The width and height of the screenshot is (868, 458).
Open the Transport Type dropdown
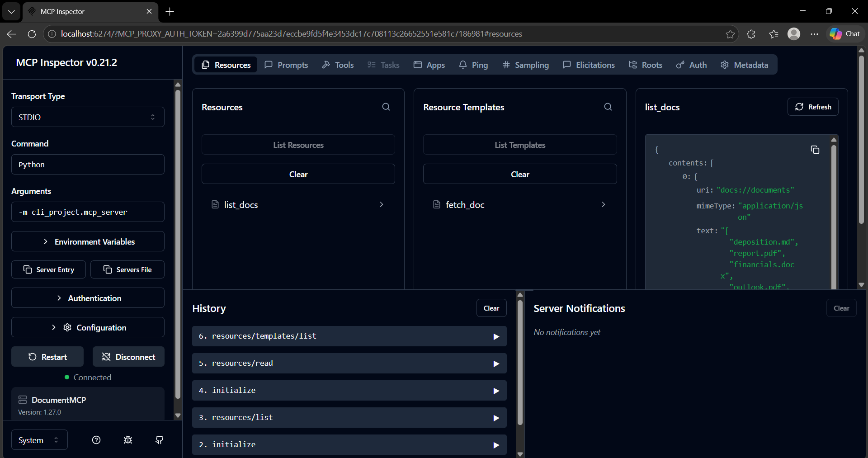(x=88, y=117)
